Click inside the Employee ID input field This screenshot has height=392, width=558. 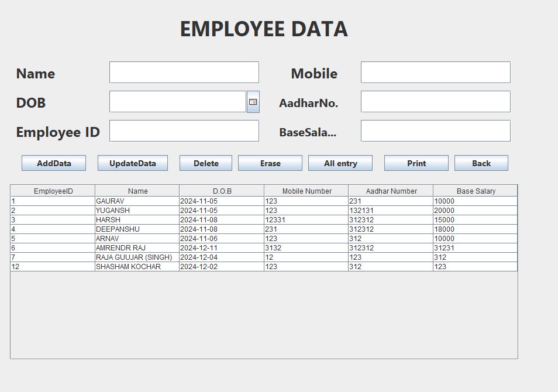pos(183,130)
